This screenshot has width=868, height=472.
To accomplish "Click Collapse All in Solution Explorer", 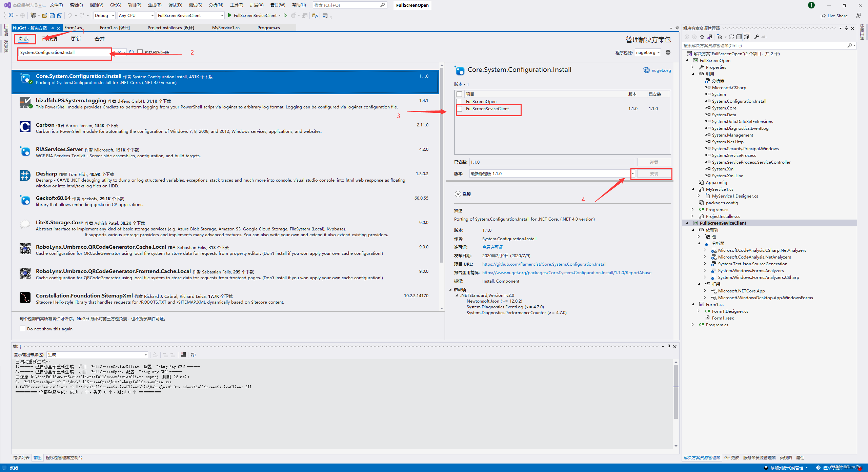I will tap(739, 37).
